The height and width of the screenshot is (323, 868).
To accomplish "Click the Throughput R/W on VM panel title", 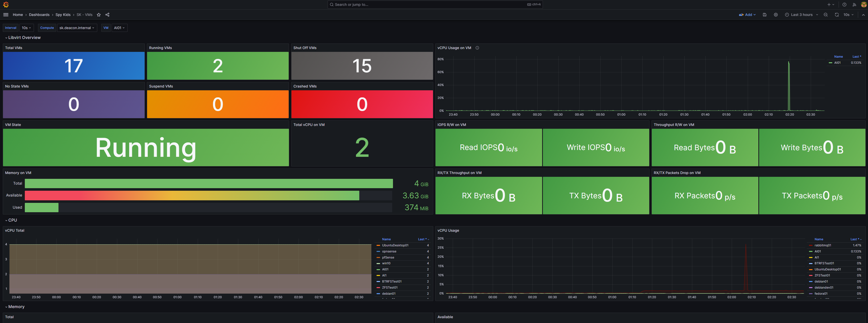I will coord(674,124).
